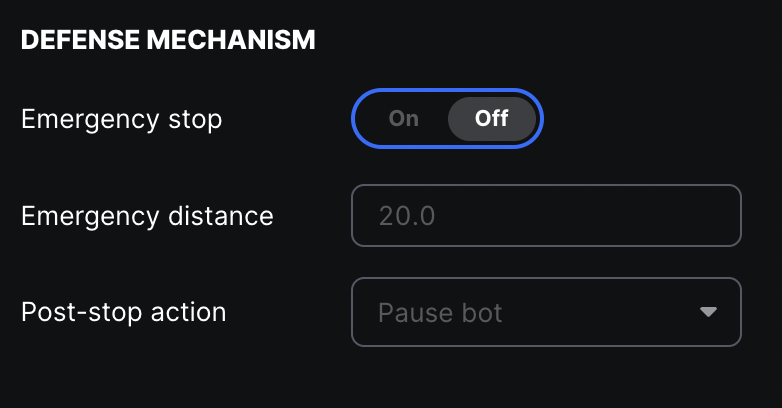Set Emergency stop to Off
The width and height of the screenshot is (782, 408).
click(491, 119)
